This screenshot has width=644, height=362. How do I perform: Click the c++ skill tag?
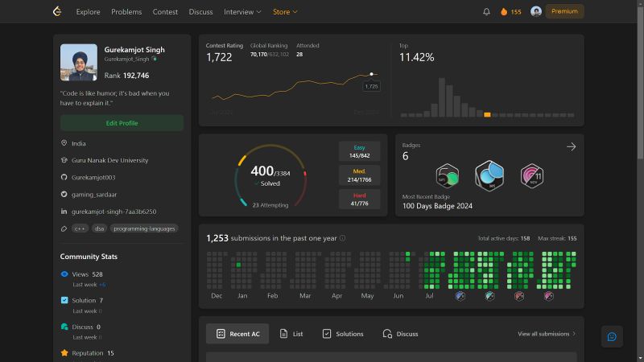[x=80, y=228]
